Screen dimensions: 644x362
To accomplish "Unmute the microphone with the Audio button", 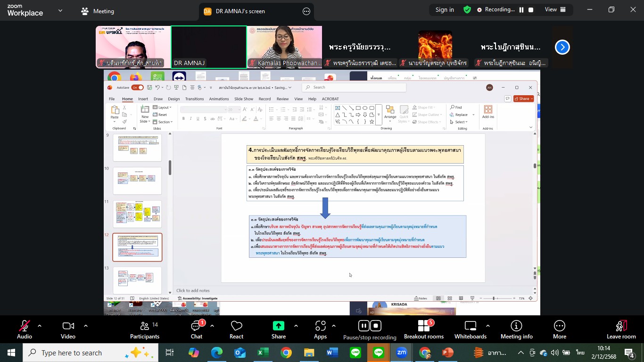I will click(24, 329).
